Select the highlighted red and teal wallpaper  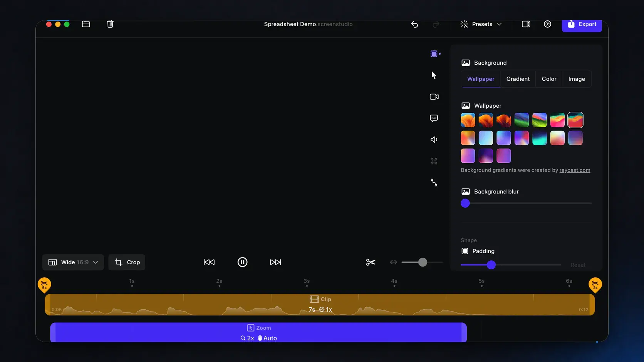(575, 120)
